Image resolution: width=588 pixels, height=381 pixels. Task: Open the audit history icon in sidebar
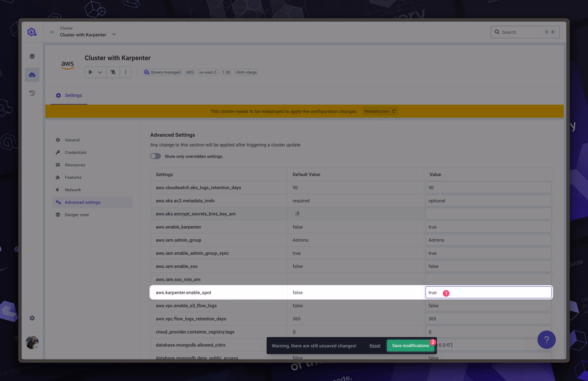tap(32, 93)
